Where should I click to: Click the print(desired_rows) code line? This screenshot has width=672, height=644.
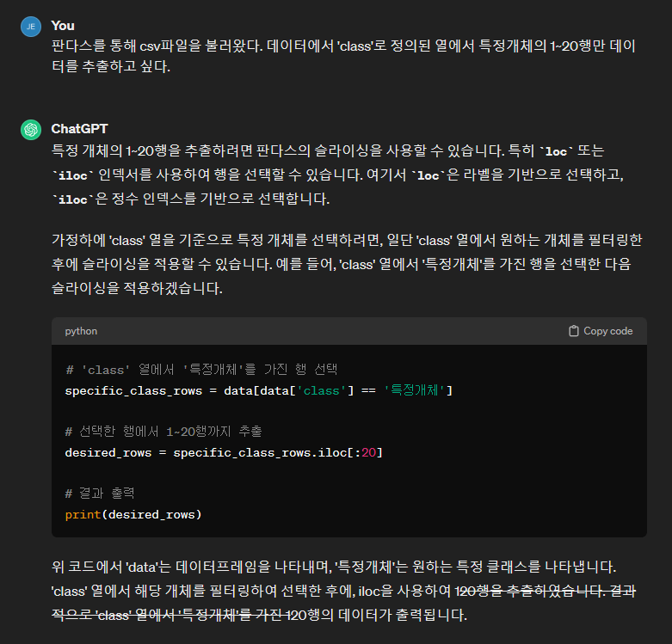(133, 515)
